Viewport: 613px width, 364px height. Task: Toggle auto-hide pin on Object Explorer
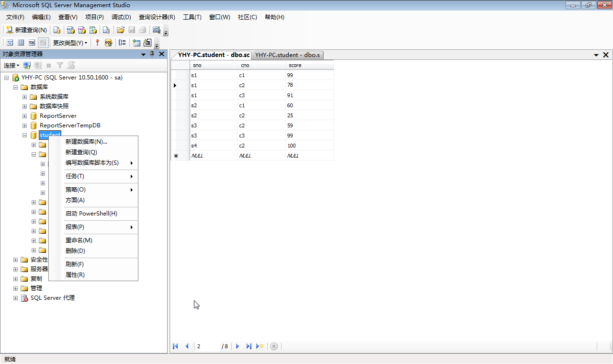152,55
